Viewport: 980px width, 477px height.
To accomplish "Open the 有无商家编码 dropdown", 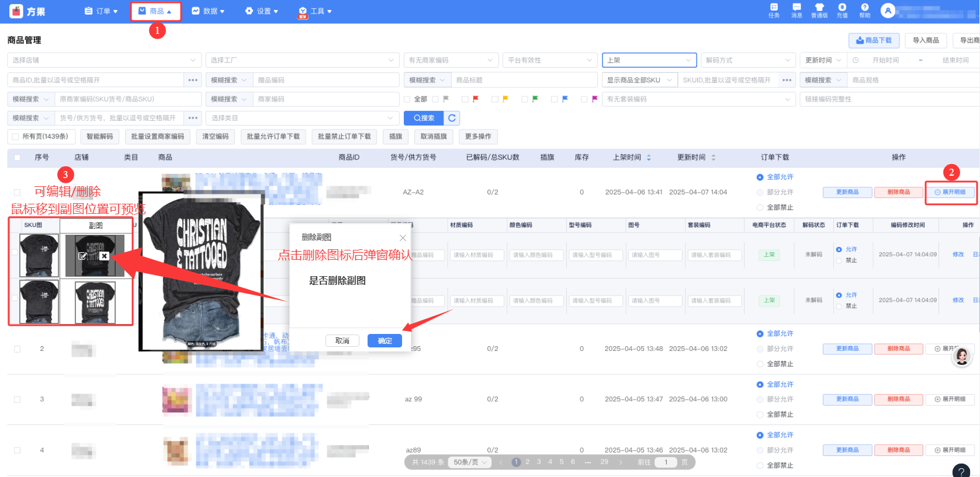I will coord(451,60).
